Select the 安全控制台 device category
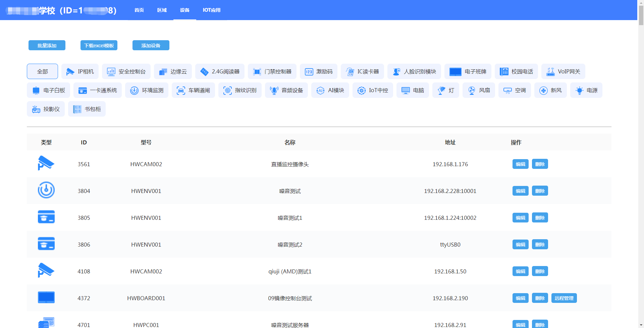 coord(126,72)
